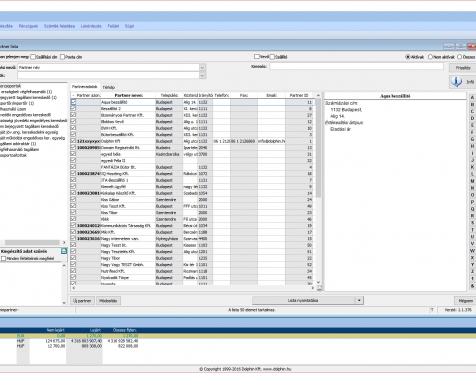476x373 pixels.
Task: Switch to the Térkép tab
Action: click(x=109, y=87)
